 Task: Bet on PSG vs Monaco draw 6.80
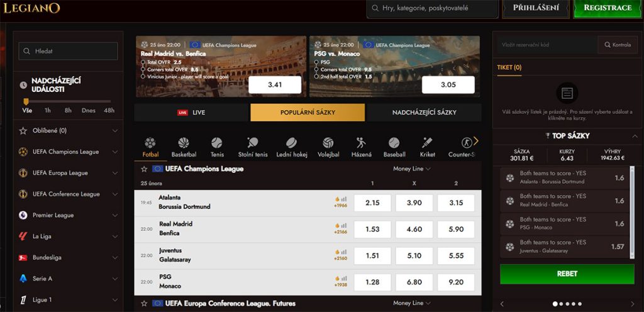coord(414,282)
